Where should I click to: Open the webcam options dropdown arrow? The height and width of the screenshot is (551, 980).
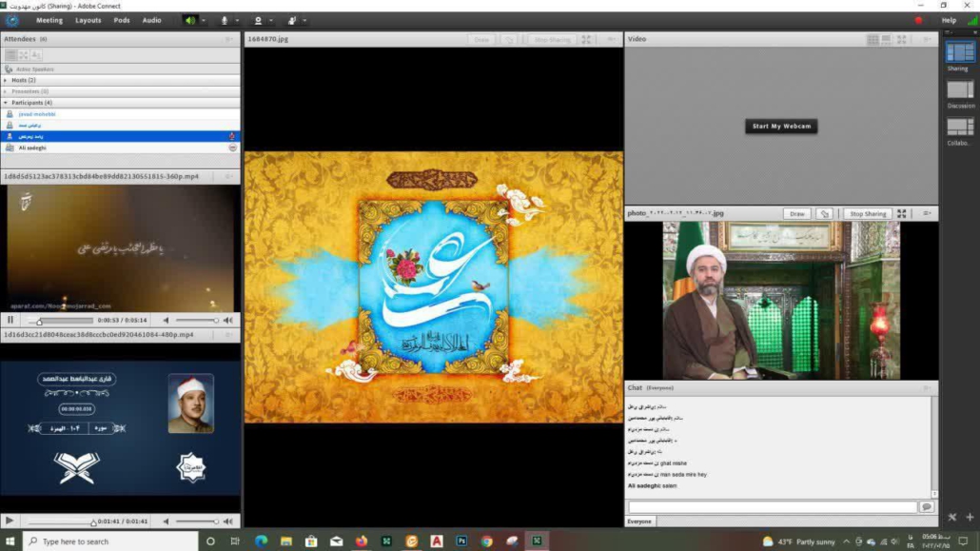[x=270, y=21]
